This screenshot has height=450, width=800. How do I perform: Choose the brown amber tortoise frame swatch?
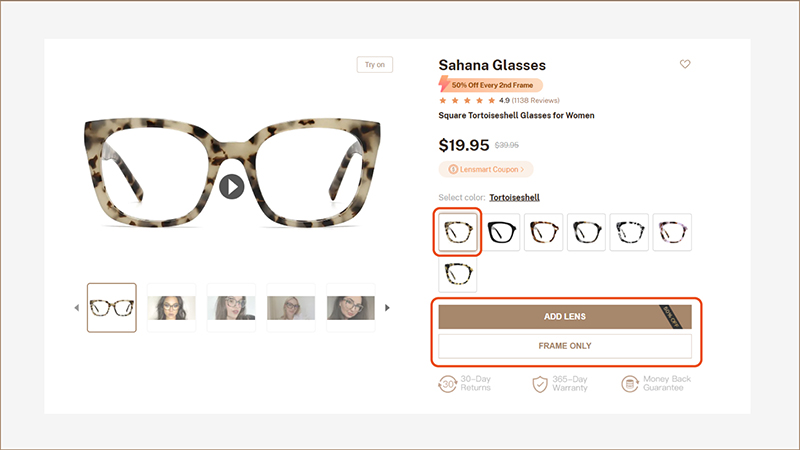click(x=544, y=233)
